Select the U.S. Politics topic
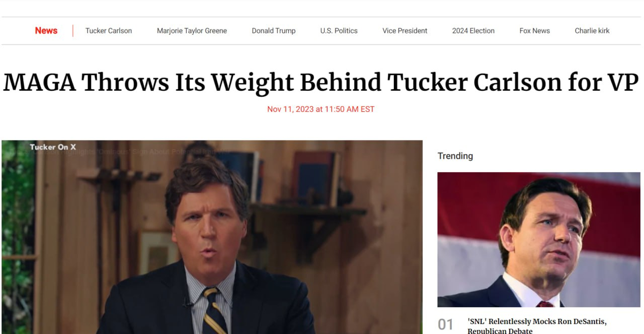Screen dimensions: 644x334 tap(339, 31)
